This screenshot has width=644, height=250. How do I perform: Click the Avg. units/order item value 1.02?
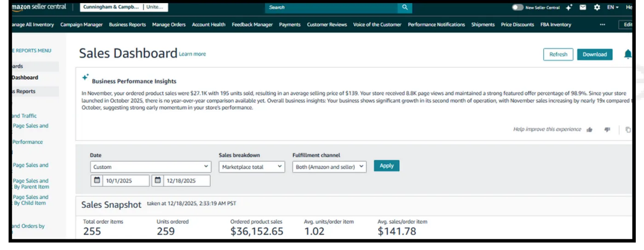314,232
